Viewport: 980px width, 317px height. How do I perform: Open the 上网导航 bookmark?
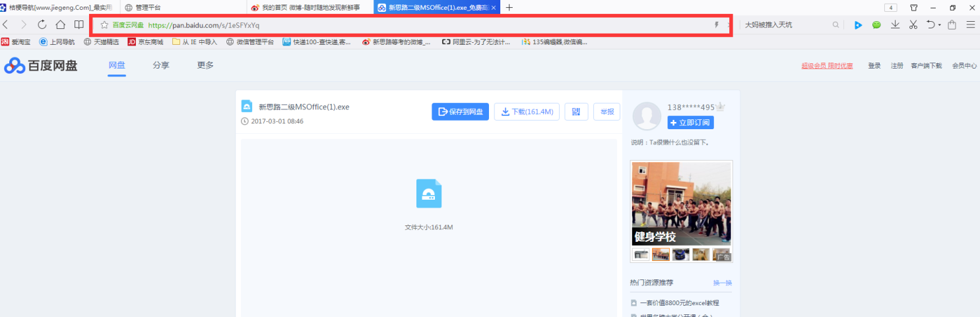(x=57, y=42)
